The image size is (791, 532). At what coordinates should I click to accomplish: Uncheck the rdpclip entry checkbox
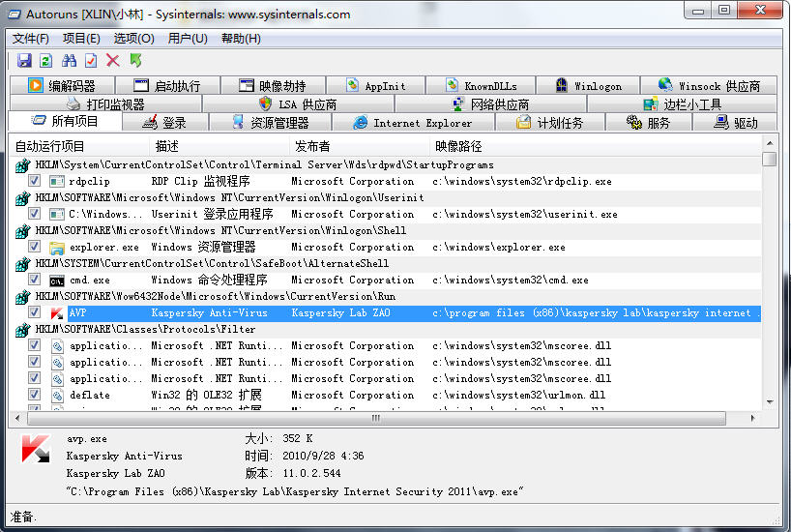pos(34,180)
